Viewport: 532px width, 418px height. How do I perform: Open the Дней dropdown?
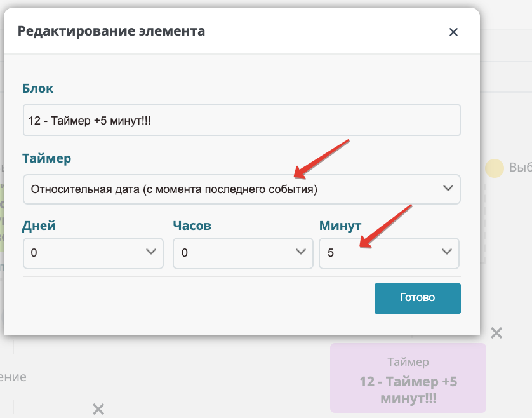pos(93,253)
